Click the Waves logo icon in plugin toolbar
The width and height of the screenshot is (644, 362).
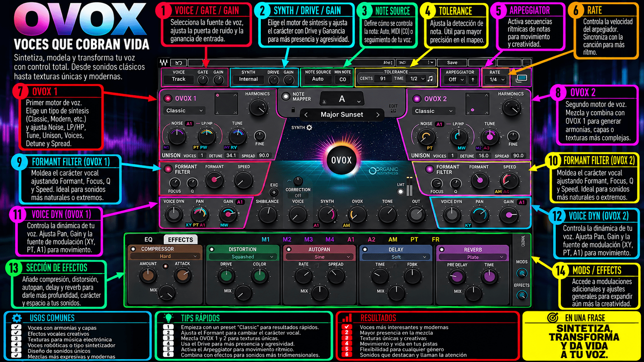click(x=164, y=62)
